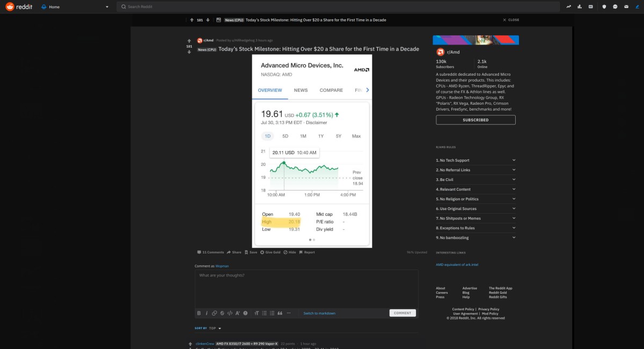644x349 pixels.
Task: Apply heading formatting in comment editor
Action: pyautogui.click(x=257, y=313)
